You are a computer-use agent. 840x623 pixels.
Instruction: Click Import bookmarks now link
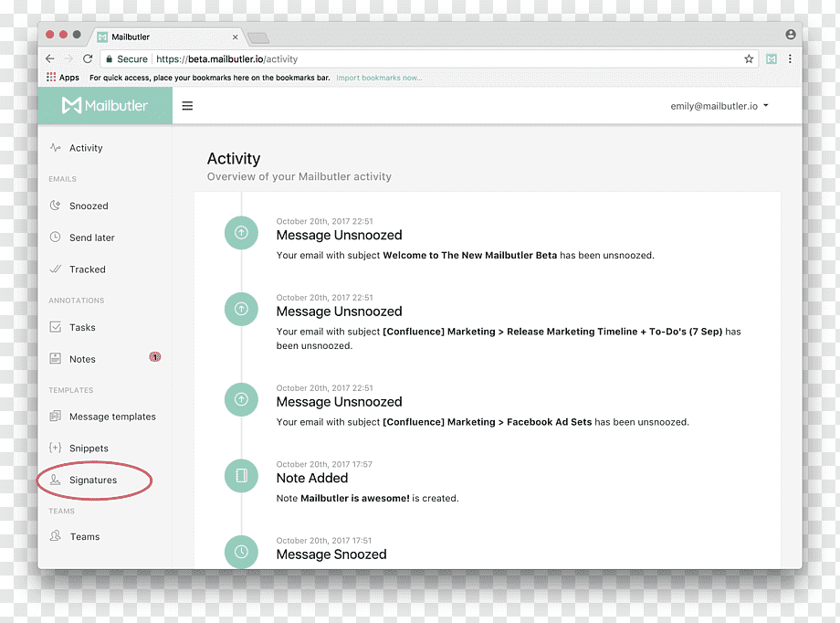click(379, 78)
